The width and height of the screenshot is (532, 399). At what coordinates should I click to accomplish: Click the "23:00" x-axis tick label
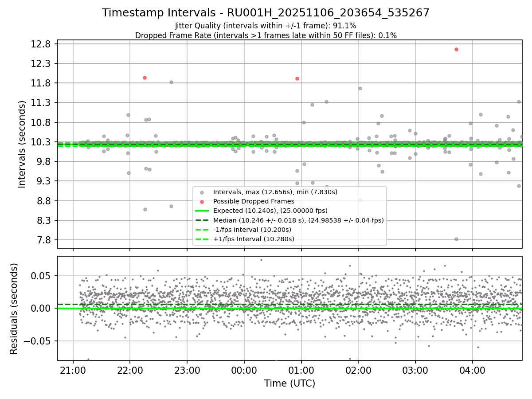[x=187, y=370]
